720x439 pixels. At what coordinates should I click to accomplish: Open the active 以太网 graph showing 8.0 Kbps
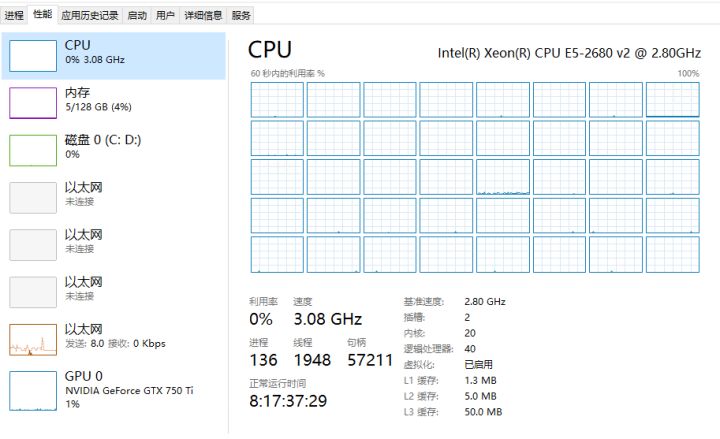click(33, 339)
